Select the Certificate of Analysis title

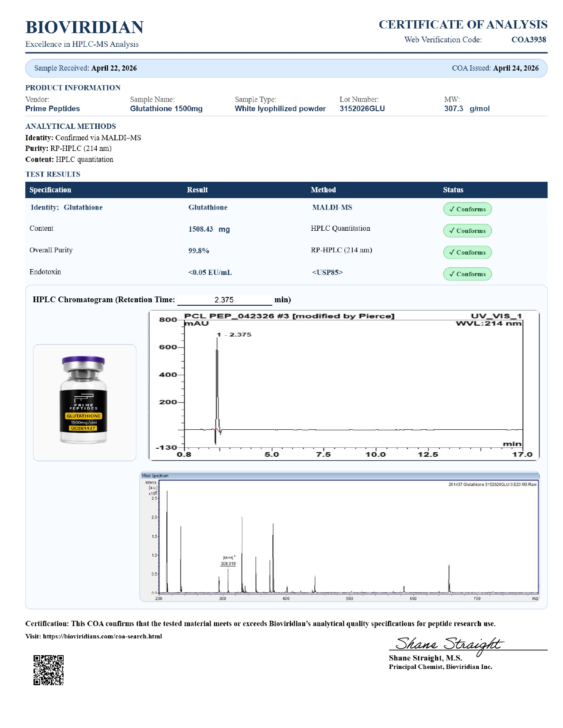tap(463, 25)
